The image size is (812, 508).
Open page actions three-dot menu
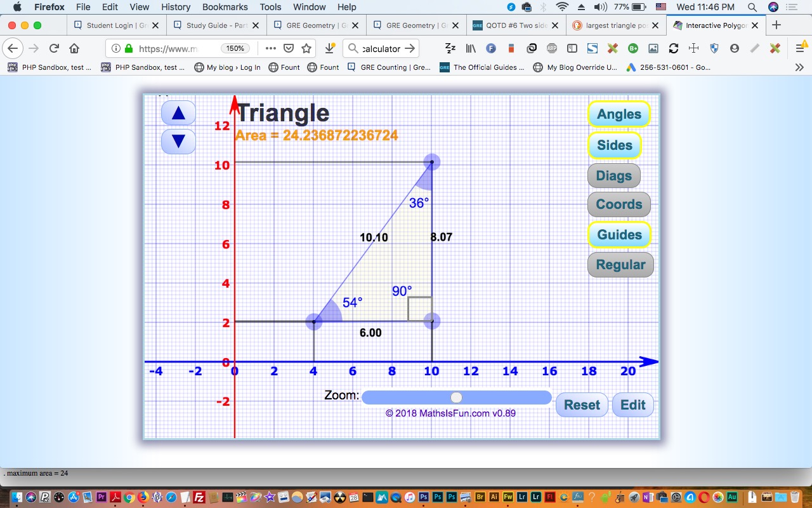click(x=271, y=48)
